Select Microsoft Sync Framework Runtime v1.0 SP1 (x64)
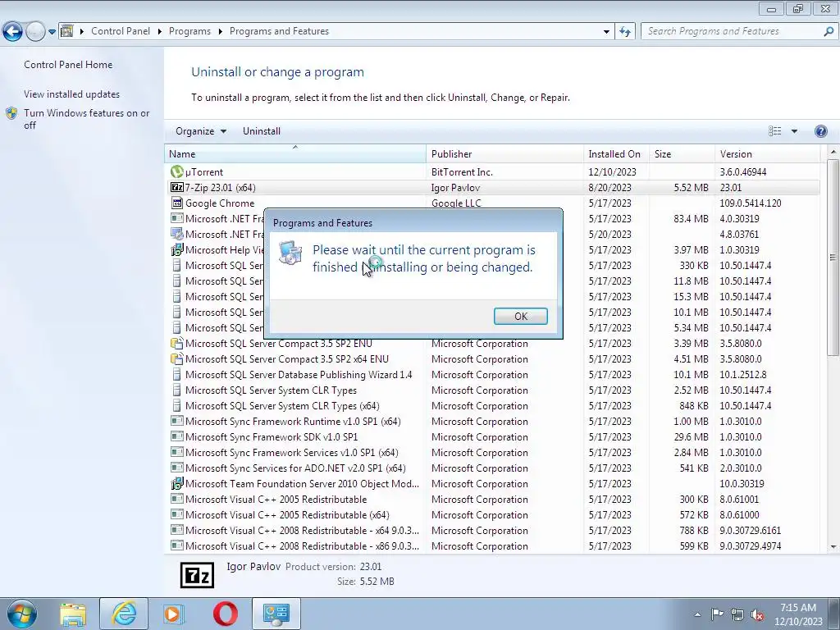The width and height of the screenshot is (840, 630). [493, 422]
